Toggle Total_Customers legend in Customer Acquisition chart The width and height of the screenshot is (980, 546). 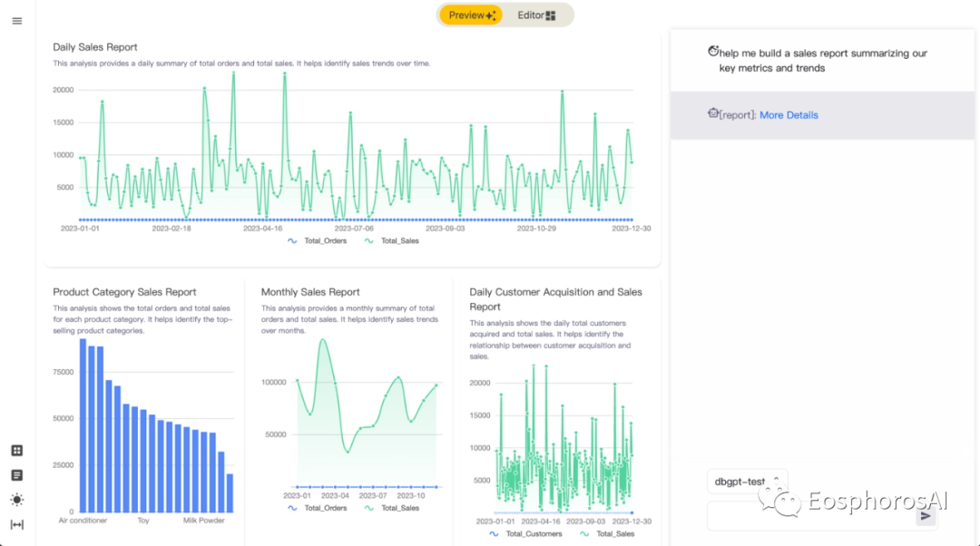pos(526,534)
